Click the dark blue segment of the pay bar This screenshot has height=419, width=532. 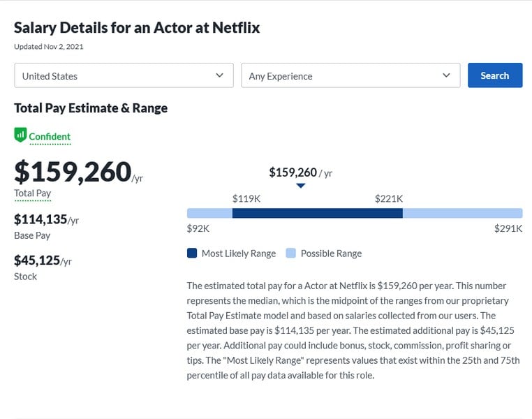[317, 213]
